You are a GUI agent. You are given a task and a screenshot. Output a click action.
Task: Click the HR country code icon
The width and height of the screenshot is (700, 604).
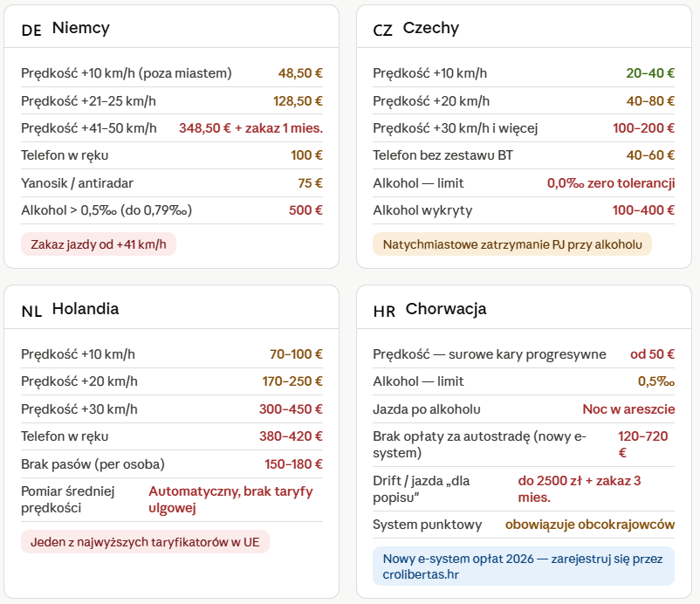click(384, 311)
